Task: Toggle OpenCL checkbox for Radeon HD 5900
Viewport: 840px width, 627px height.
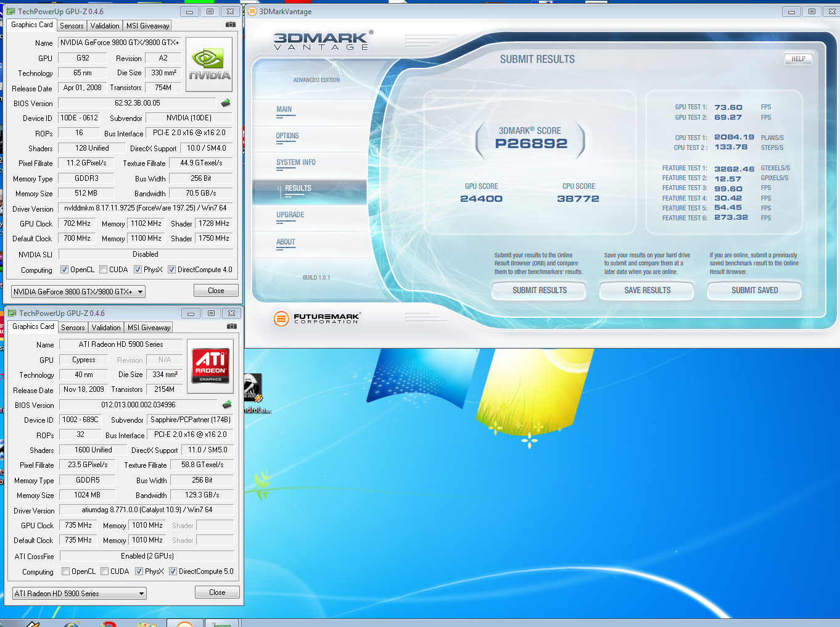Action: click(x=65, y=571)
